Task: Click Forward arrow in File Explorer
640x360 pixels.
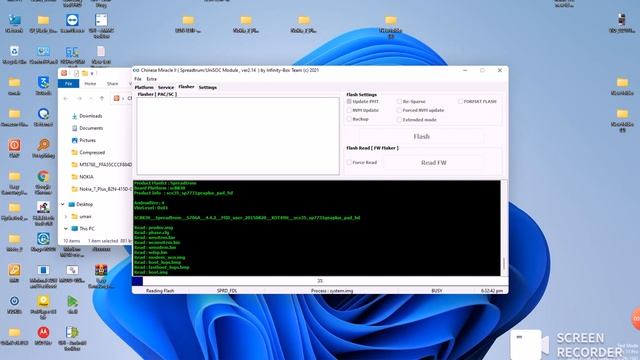Action: [x=80, y=98]
